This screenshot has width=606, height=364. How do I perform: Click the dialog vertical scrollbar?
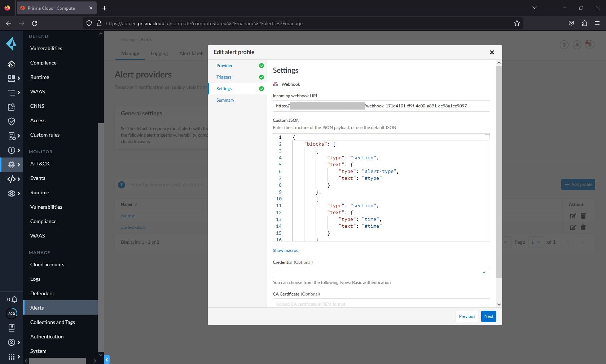499,172
